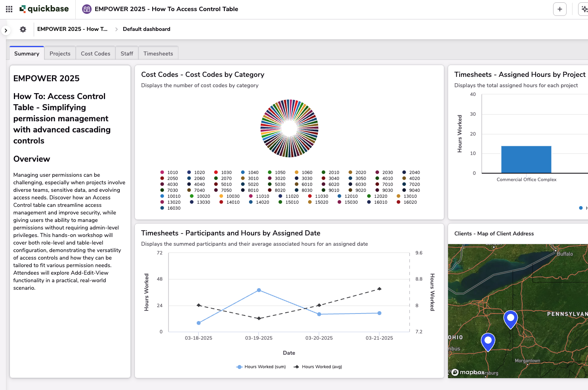588x390 pixels.
Task: Open the AI assistant sparkles icon
Action: (583, 9)
